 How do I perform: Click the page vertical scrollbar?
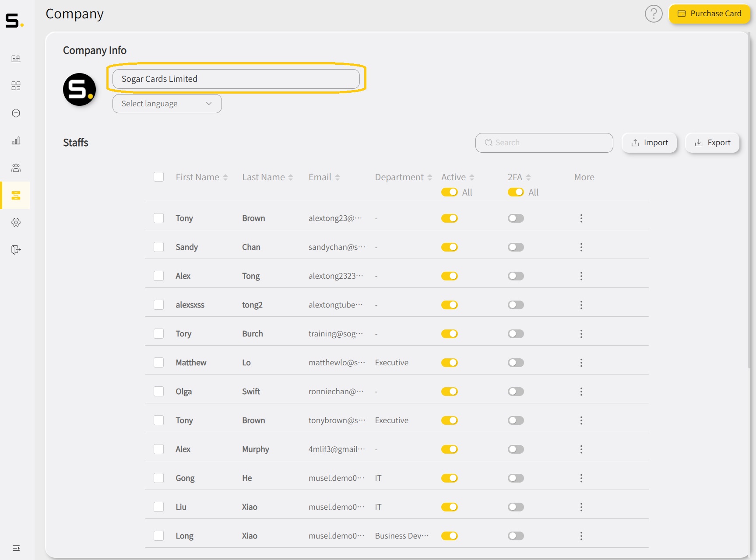click(749, 201)
